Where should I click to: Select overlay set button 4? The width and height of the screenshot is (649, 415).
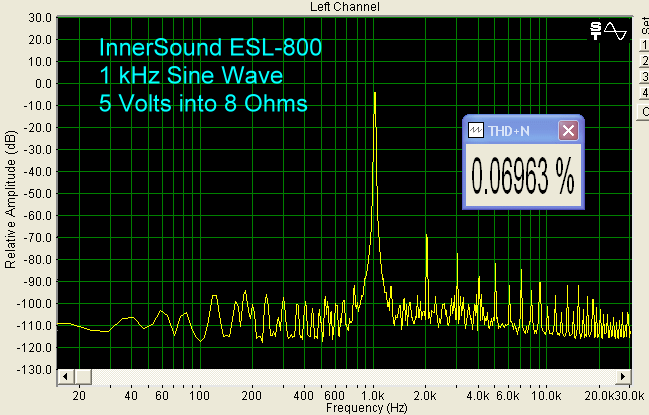coord(644,93)
